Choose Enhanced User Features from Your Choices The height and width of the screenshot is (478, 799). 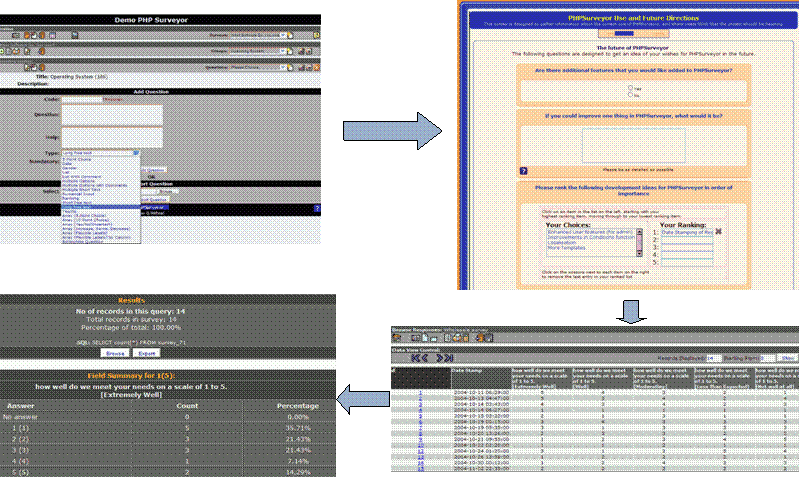(x=584, y=230)
